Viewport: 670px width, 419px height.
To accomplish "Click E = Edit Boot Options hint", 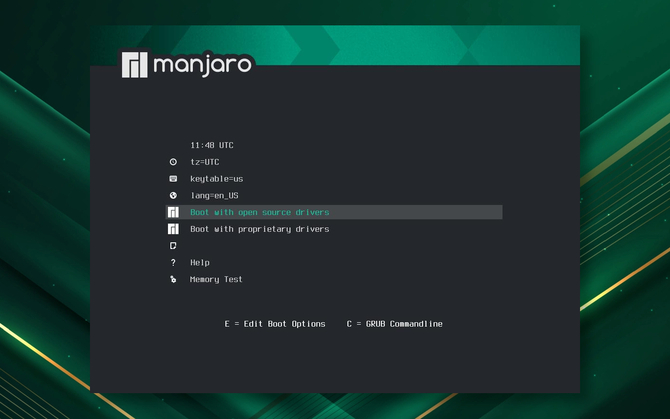I will click(x=275, y=324).
